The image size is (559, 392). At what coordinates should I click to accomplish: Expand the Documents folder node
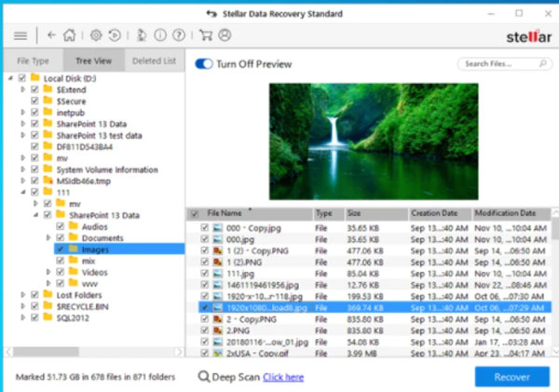(x=48, y=237)
